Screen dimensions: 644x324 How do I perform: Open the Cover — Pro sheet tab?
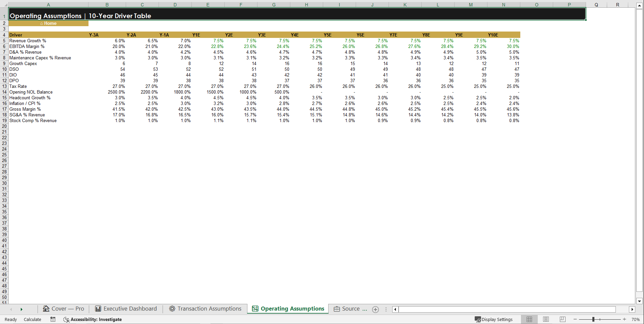coord(63,309)
